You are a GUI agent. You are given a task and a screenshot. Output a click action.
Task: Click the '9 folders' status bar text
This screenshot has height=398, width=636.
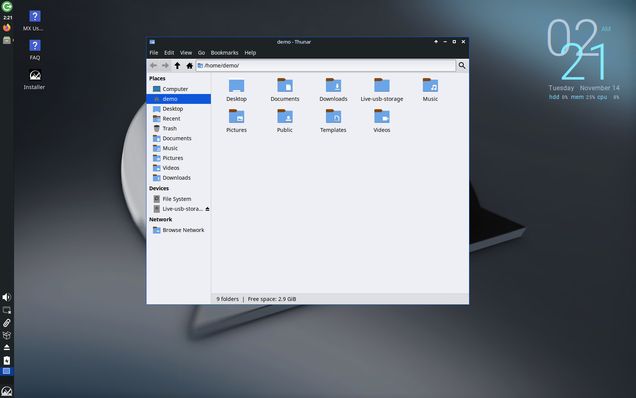pos(228,299)
